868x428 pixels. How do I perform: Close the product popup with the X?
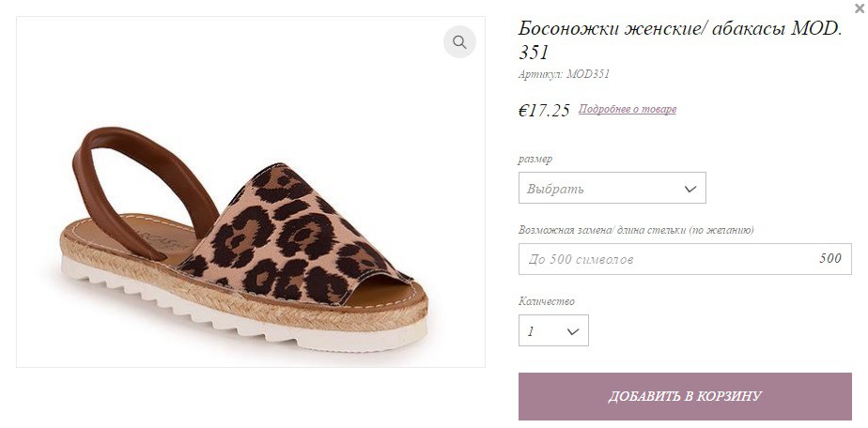pyautogui.click(x=860, y=8)
